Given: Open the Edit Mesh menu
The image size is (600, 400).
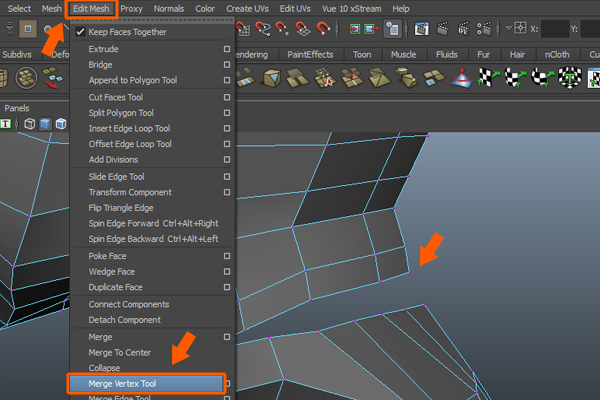Looking at the screenshot, I should [x=91, y=8].
